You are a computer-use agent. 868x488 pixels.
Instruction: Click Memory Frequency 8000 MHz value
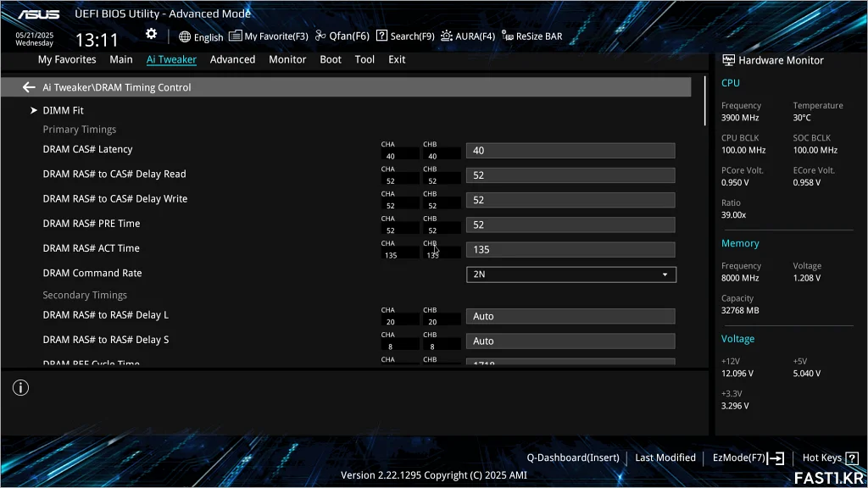point(739,278)
